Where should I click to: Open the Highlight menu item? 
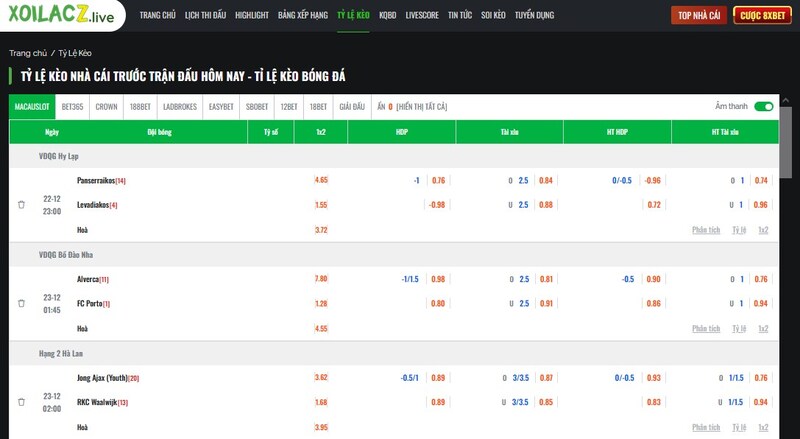252,16
